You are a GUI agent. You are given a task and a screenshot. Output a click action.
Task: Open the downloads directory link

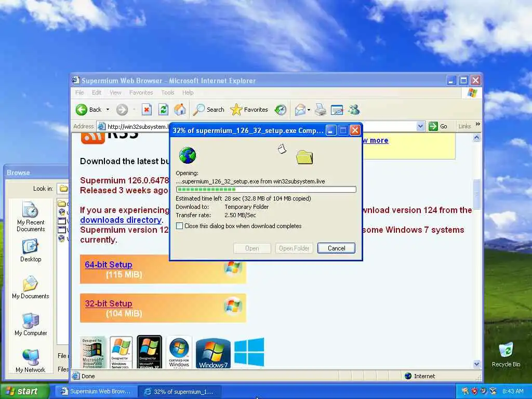pos(121,220)
